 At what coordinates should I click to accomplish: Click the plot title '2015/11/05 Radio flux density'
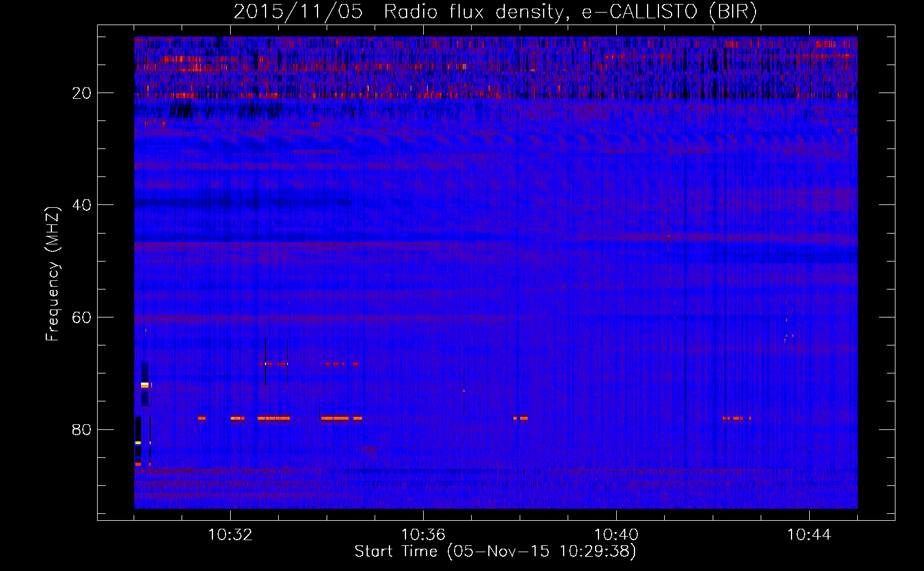click(x=495, y=11)
